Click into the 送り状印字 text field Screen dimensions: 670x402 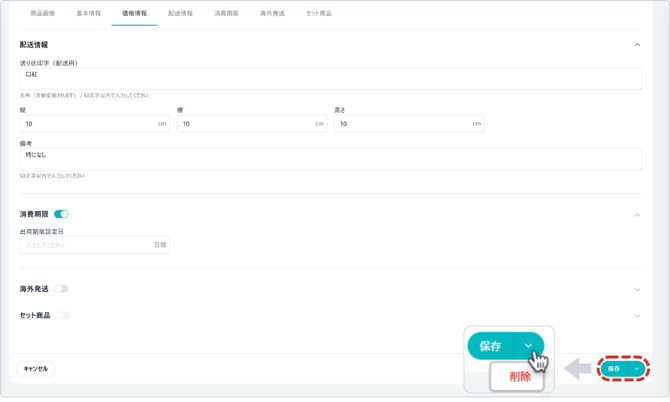[330, 78]
